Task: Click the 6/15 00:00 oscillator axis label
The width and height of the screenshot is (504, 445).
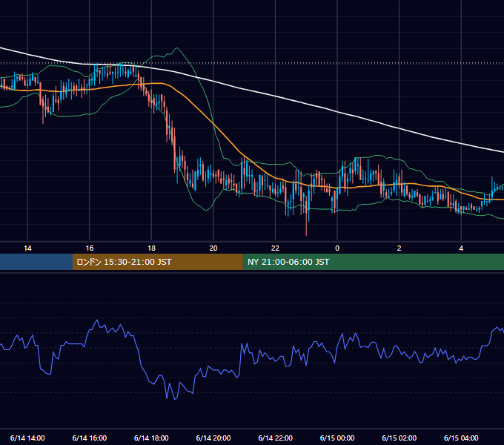Action: 337,438
